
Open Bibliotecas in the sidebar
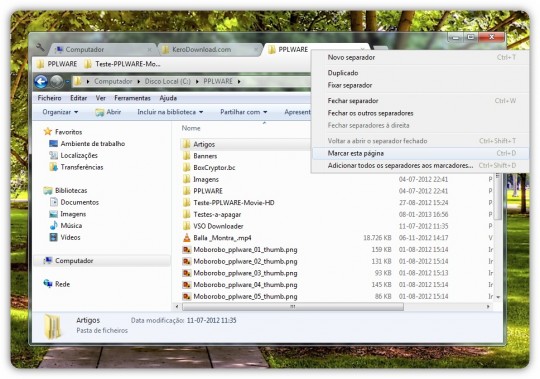pos(65,190)
